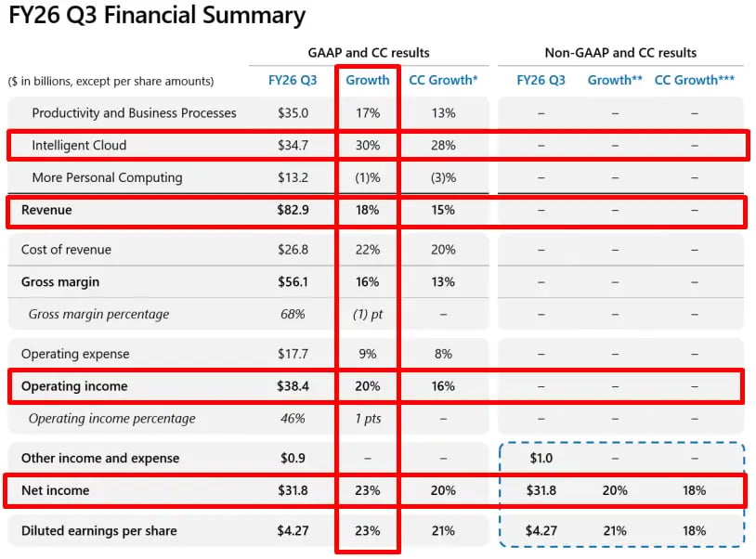Select the GAAP Growth column header
Screen dimensions: 756x559
click(368, 80)
